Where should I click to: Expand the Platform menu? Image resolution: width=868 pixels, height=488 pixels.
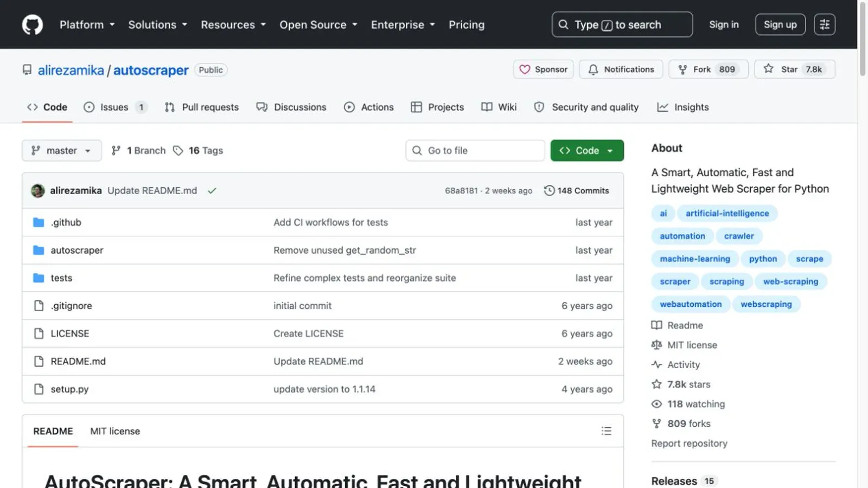click(x=87, y=25)
